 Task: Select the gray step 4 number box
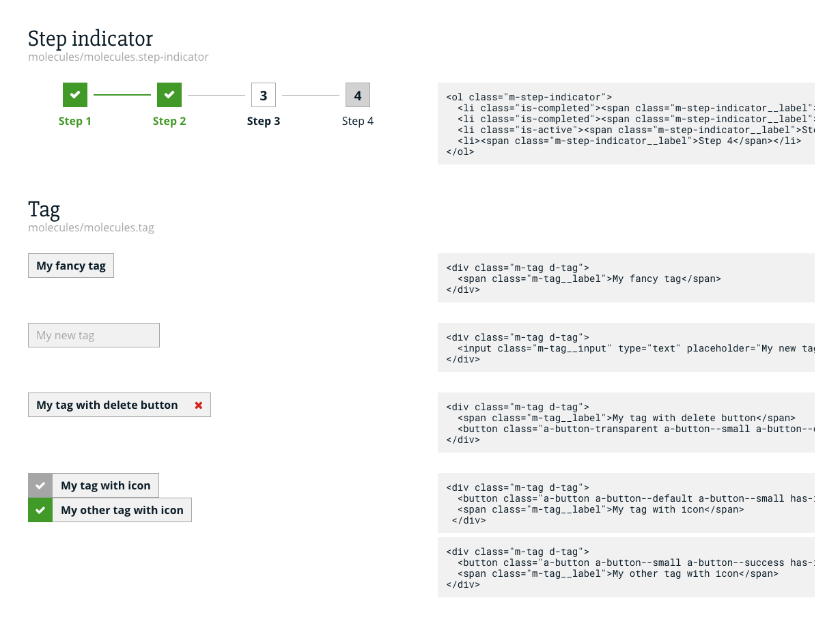coord(358,95)
